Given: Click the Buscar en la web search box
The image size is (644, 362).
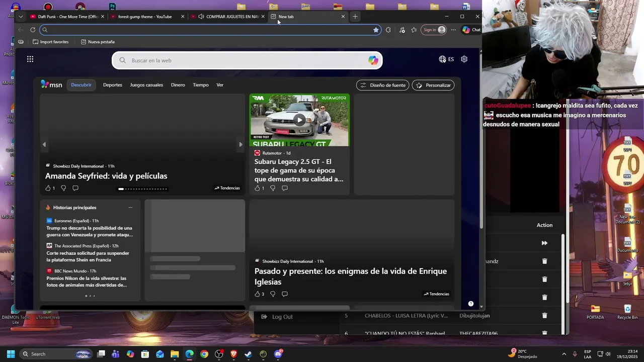Looking at the screenshot, I should tap(247, 60).
